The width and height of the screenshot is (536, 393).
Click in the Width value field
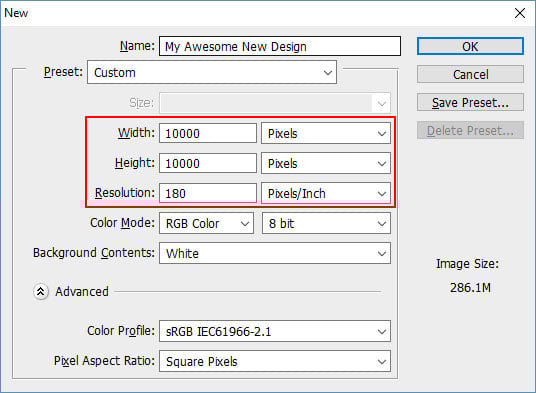pos(208,133)
